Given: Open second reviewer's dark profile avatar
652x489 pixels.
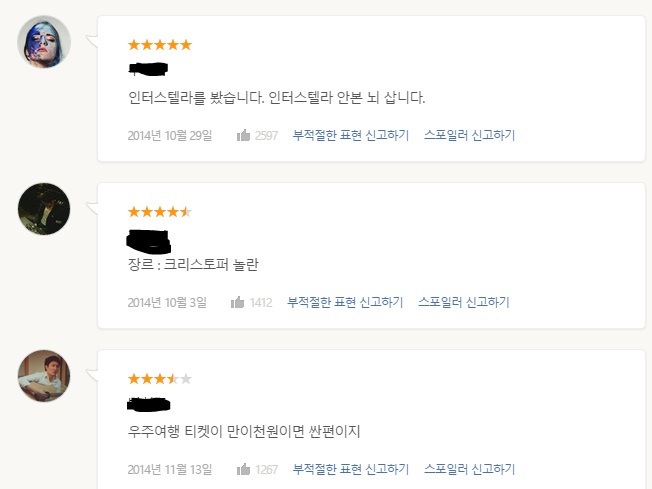Looking at the screenshot, I should 44,209.
